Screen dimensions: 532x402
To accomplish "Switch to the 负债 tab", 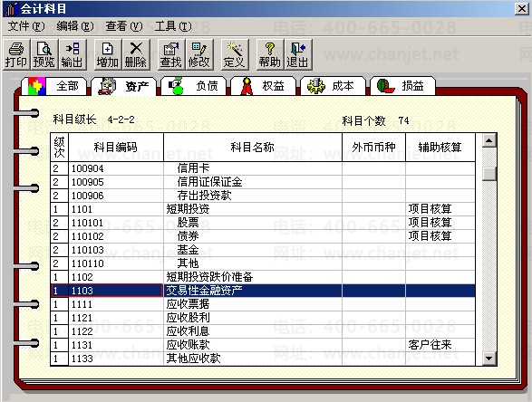I will click(194, 86).
